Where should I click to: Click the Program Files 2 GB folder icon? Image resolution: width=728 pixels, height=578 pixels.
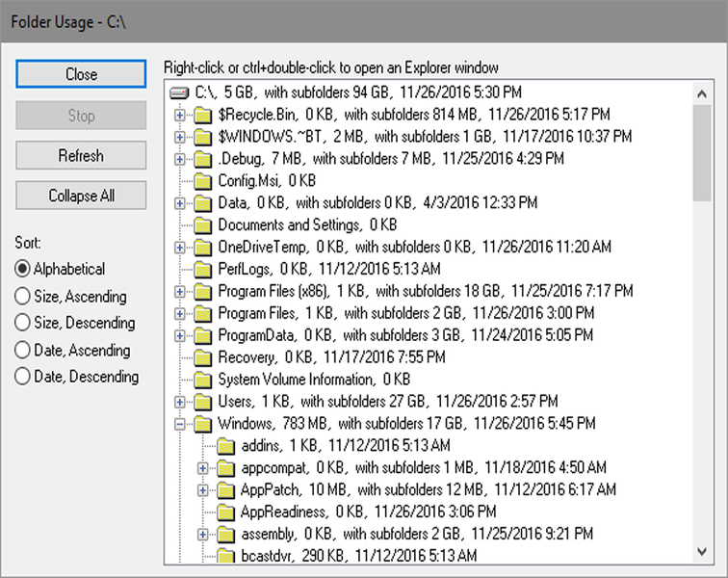(202, 314)
